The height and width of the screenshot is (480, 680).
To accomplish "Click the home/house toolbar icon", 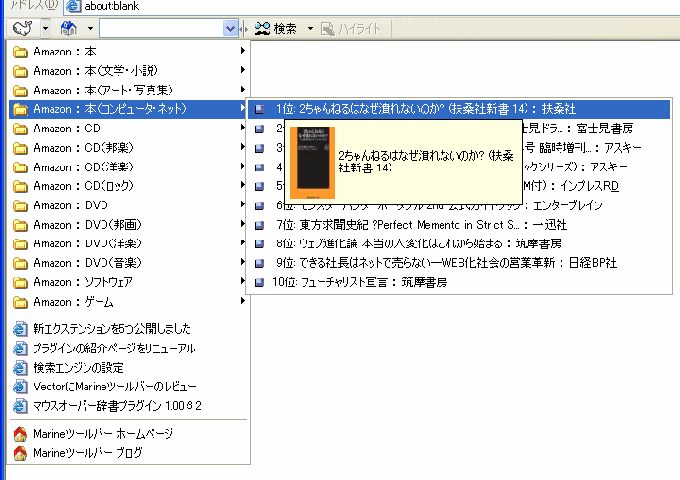I will point(69,28).
